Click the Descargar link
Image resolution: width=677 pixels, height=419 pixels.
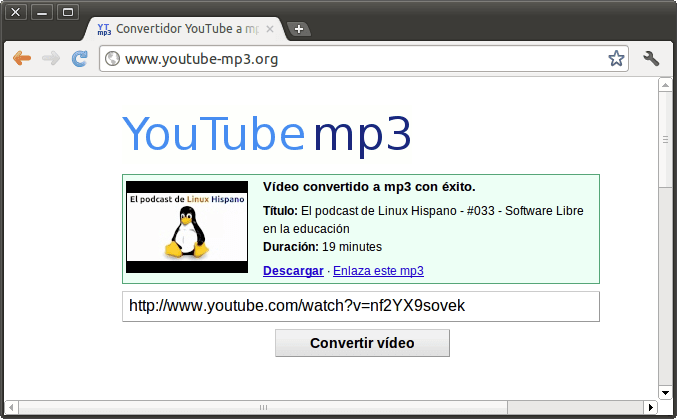tap(293, 271)
